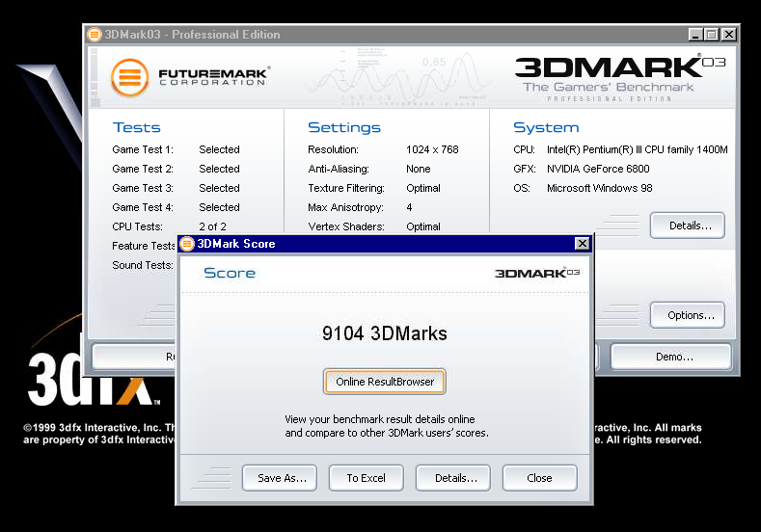Viewport: 761px width, 532px height.
Task: Click the 'Anti-Aliasing:' label
Action: pos(339,169)
